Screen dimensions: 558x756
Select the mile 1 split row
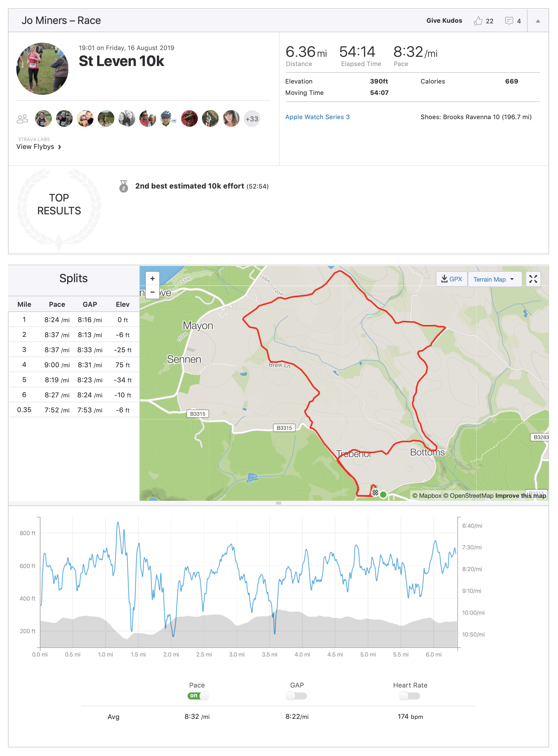(74, 320)
